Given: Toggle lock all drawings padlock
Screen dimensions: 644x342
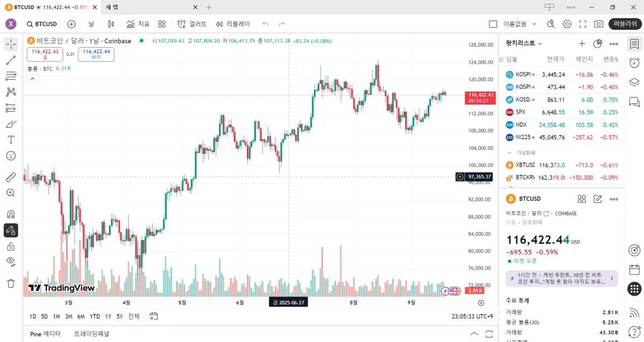Looking at the screenshot, I should (x=11, y=247).
